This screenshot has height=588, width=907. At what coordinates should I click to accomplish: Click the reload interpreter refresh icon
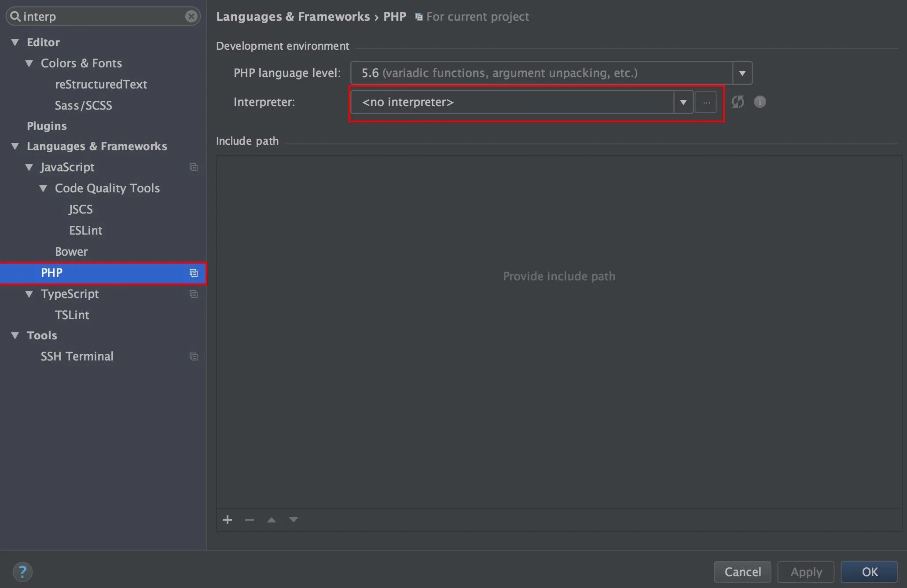(x=738, y=102)
